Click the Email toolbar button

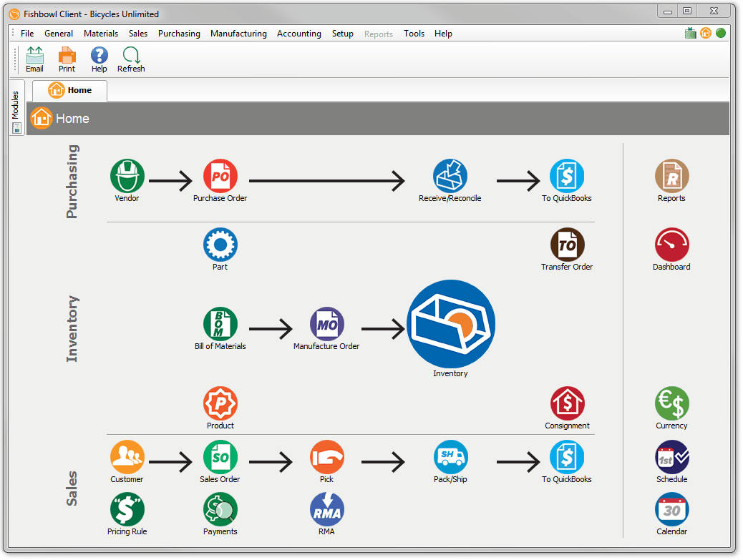pos(34,59)
